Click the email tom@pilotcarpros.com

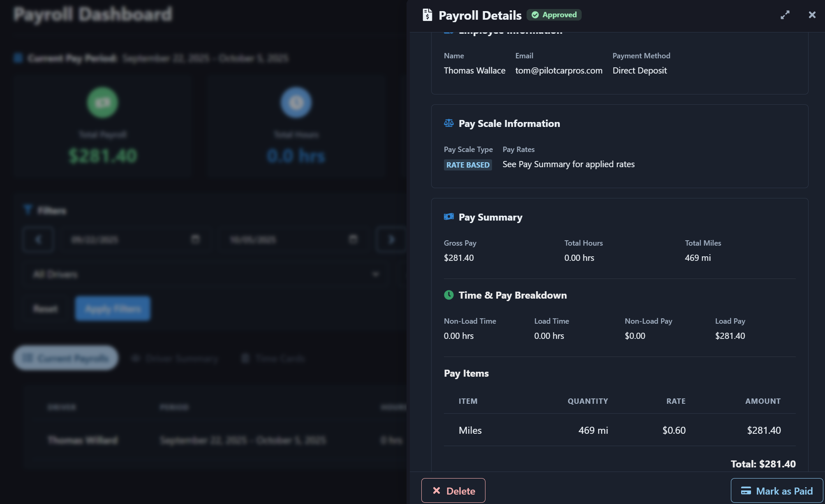click(x=559, y=70)
